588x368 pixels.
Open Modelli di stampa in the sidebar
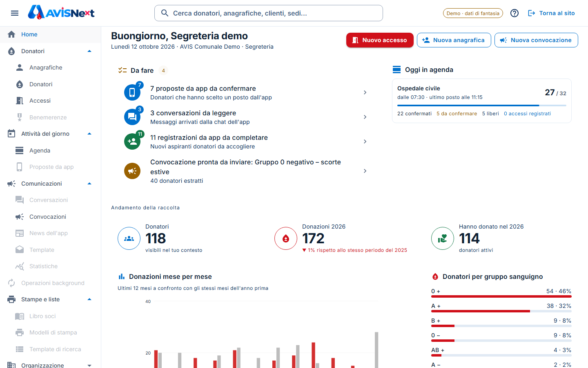(51, 332)
